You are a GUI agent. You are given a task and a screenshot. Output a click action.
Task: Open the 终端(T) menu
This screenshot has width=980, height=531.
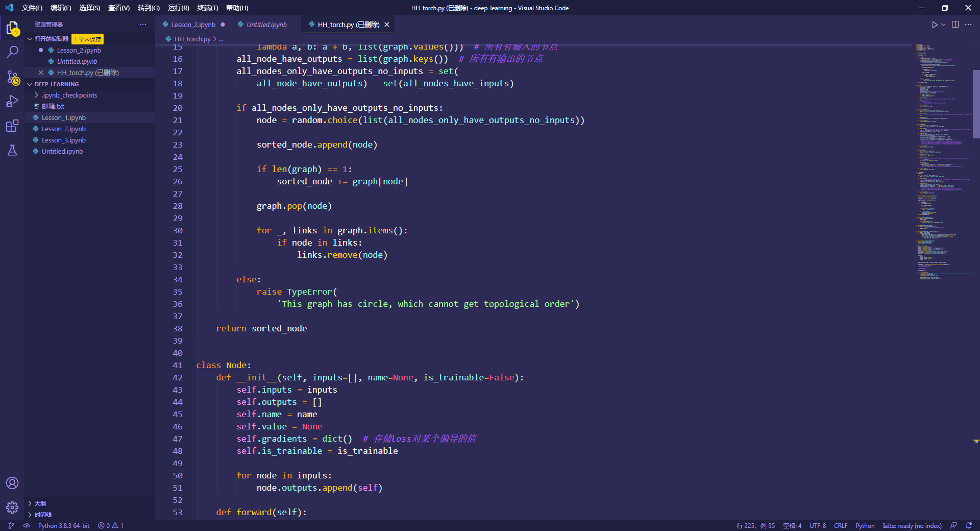207,8
